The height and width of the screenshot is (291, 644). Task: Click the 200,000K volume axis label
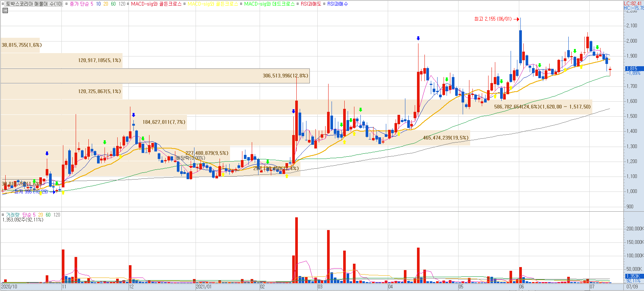pos(635,229)
